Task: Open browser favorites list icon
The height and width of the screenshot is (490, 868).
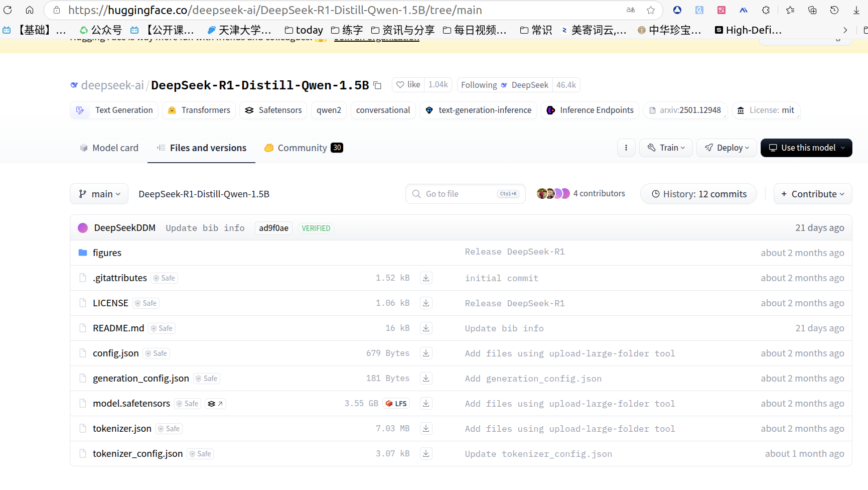Action: (x=790, y=10)
